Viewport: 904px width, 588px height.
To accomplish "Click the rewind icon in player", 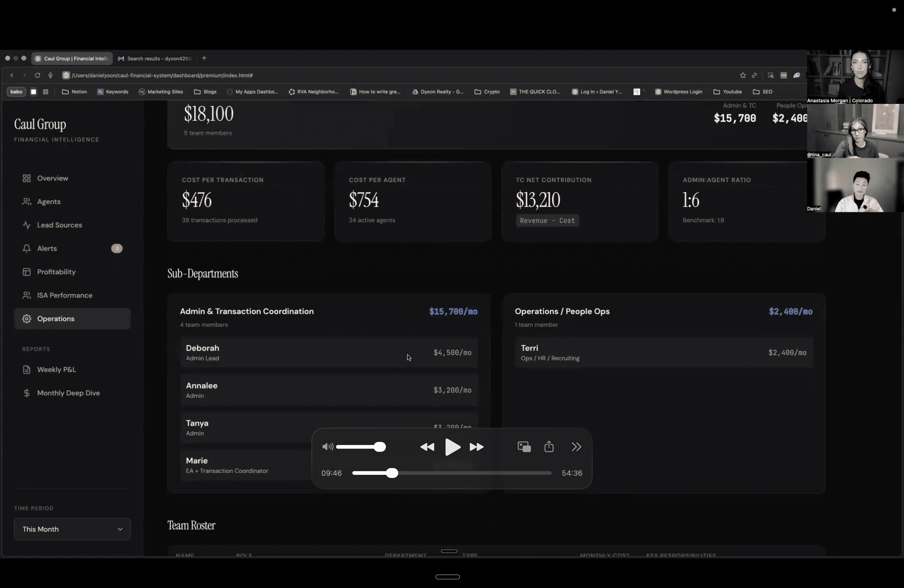I will coord(427,447).
